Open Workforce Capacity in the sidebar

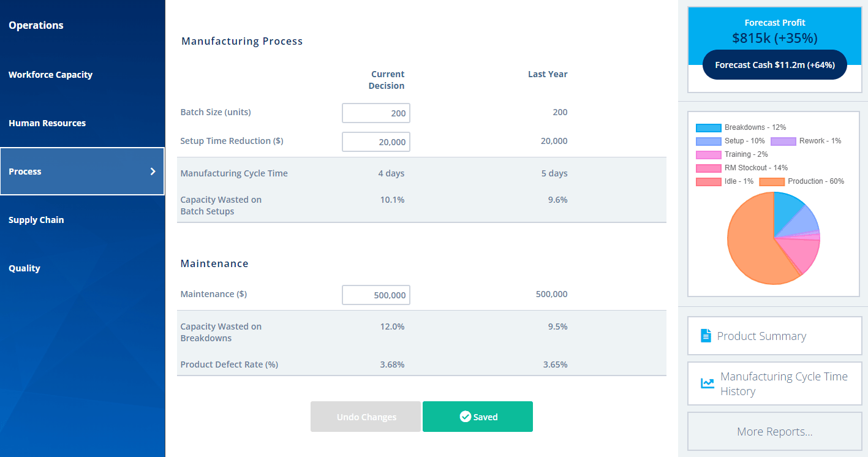point(50,75)
